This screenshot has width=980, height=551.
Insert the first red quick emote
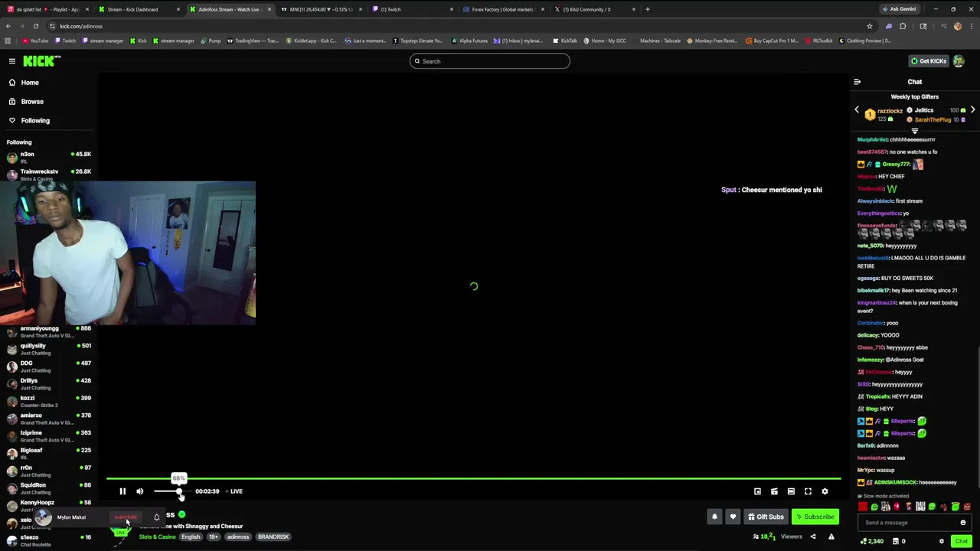tap(864, 507)
